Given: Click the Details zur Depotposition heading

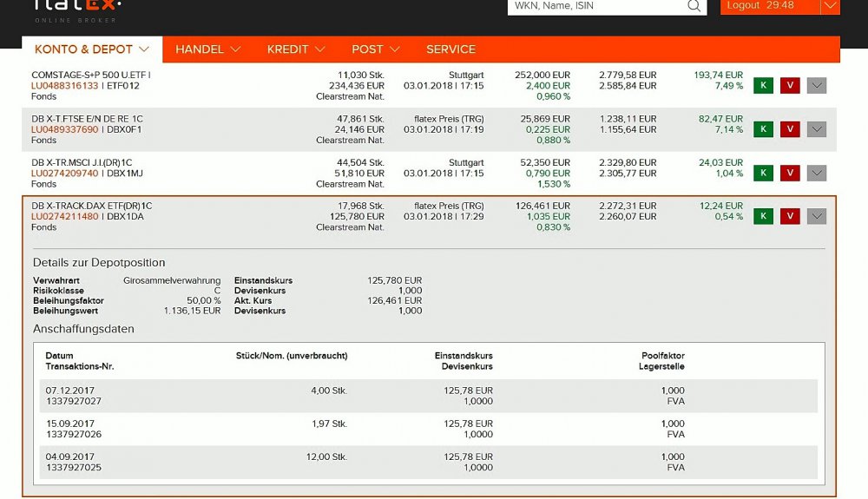Looking at the screenshot, I should (x=99, y=263).
